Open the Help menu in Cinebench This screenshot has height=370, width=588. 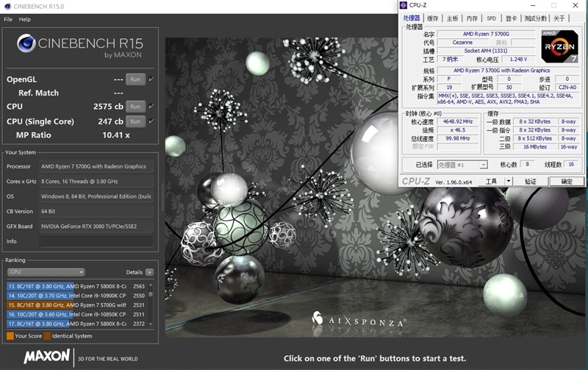[x=25, y=19]
